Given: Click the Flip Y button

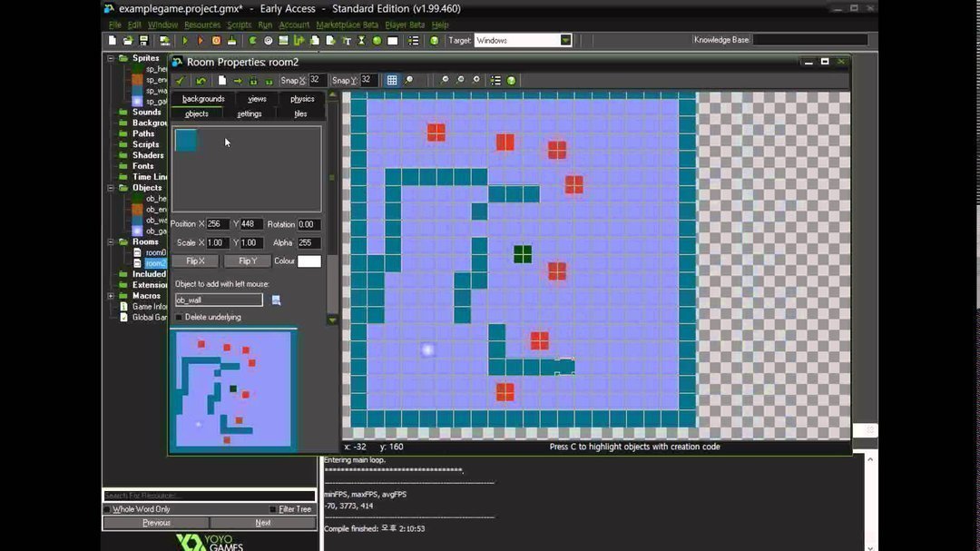Looking at the screenshot, I should coord(248,261).
